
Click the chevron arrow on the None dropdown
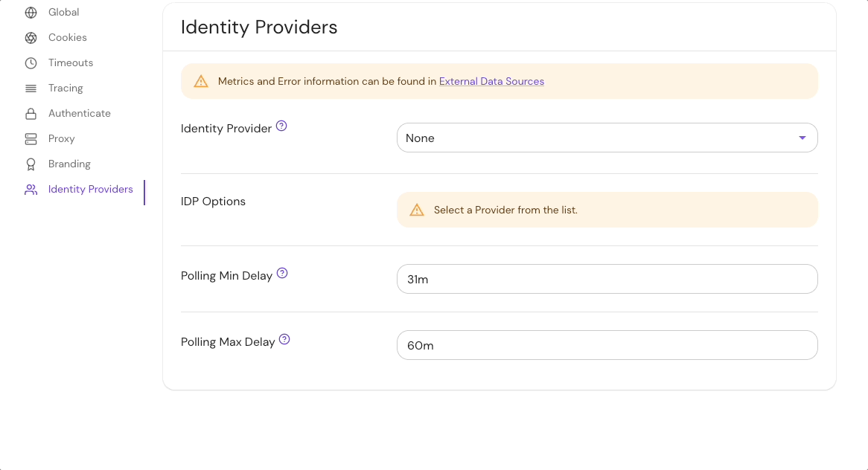(x=802, y=138)
